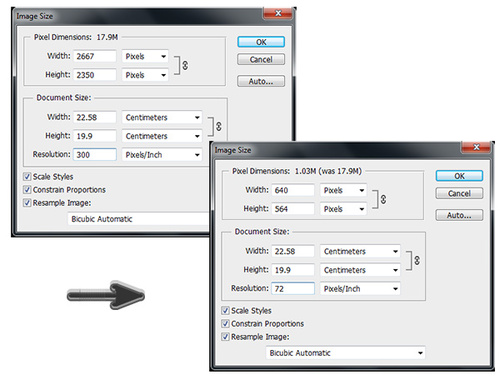
Task: Click Cancel in the back dialog
Action: click(261, 59)
